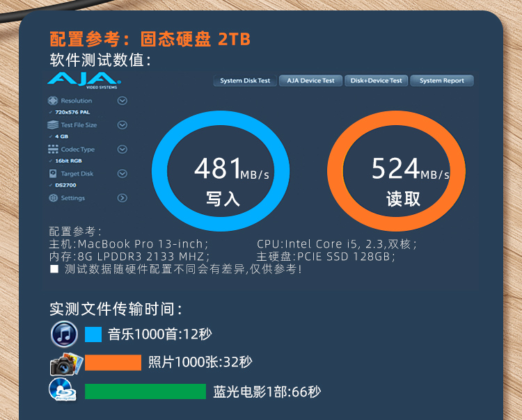Click the Target Disk drive icon
The height and width of the screenshot is (420, 522).
pos(53,173)
